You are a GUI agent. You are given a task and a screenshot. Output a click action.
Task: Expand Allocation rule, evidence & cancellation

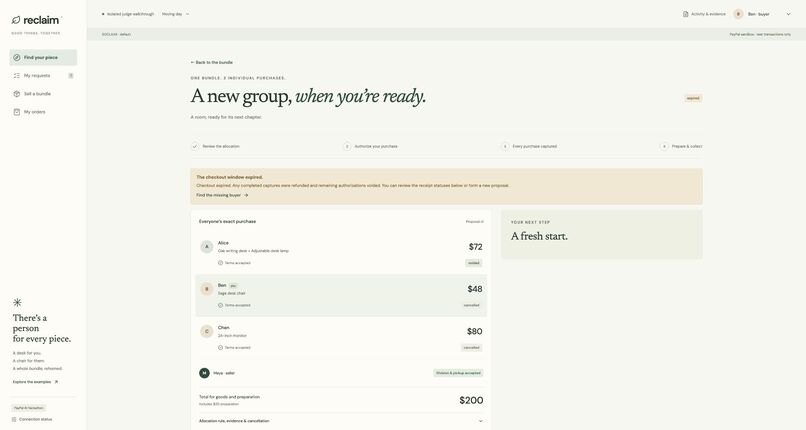tap(341, 421)
